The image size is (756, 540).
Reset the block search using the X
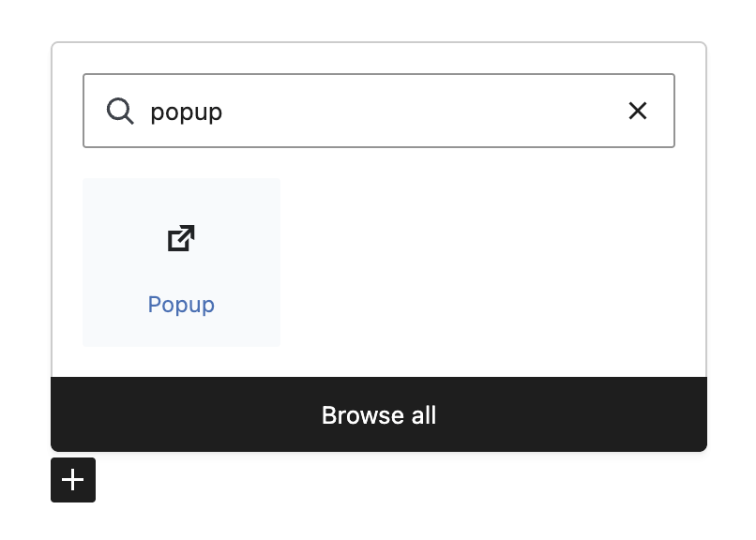click(638, 112)
